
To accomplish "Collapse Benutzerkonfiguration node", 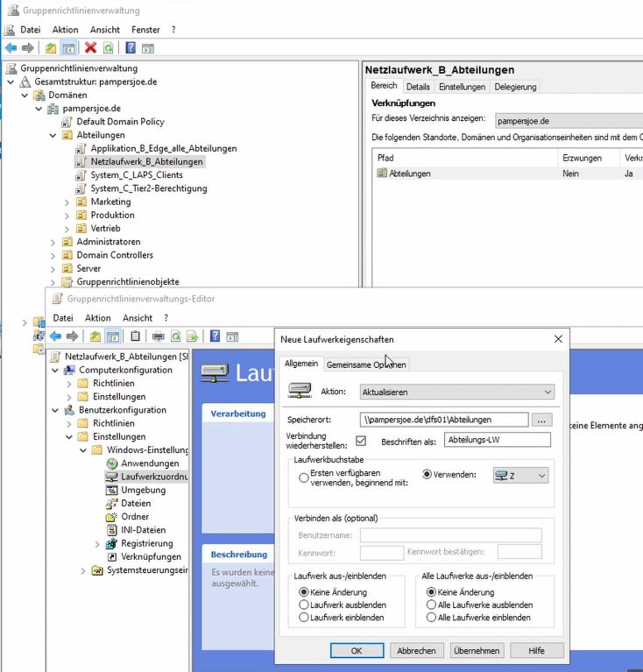I will (x=55, y=410).
